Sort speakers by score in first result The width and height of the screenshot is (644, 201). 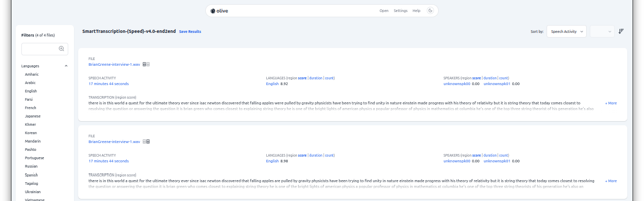(477, 78)
